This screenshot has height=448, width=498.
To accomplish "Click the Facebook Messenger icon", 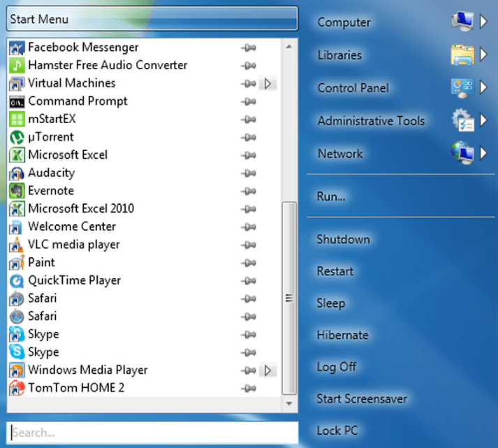I will pyautogui.click(x=17, y=48).
